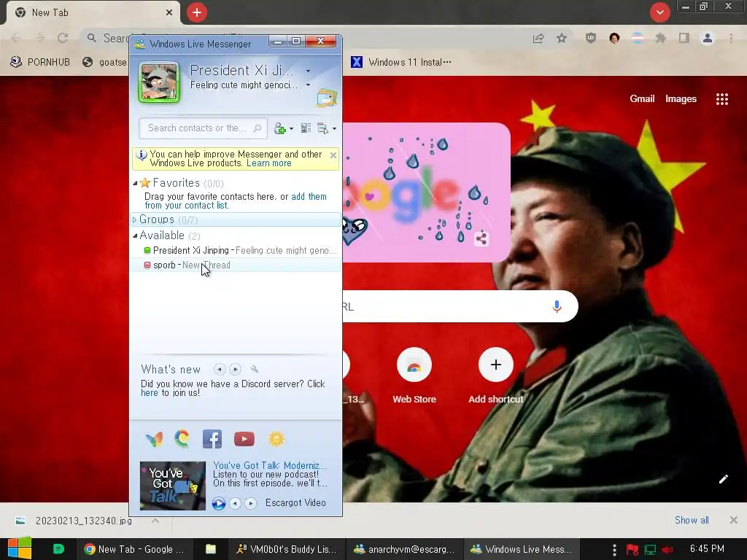Click the colorful swirl browser icon in Messenger footer
The height and width of the screenshot is (560, 747).
point(182,438)
